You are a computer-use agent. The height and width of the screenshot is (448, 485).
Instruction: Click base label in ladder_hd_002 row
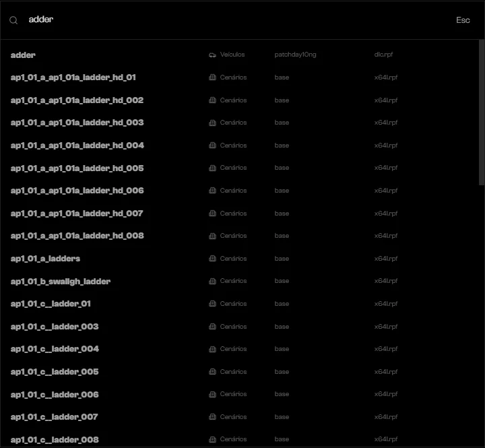click(282, 100)
